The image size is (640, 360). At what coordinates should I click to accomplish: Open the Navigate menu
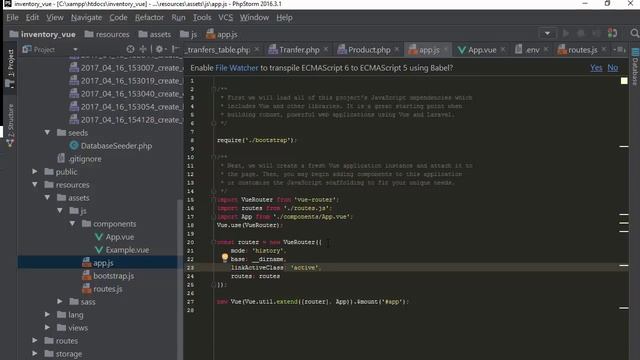(87, 18)
